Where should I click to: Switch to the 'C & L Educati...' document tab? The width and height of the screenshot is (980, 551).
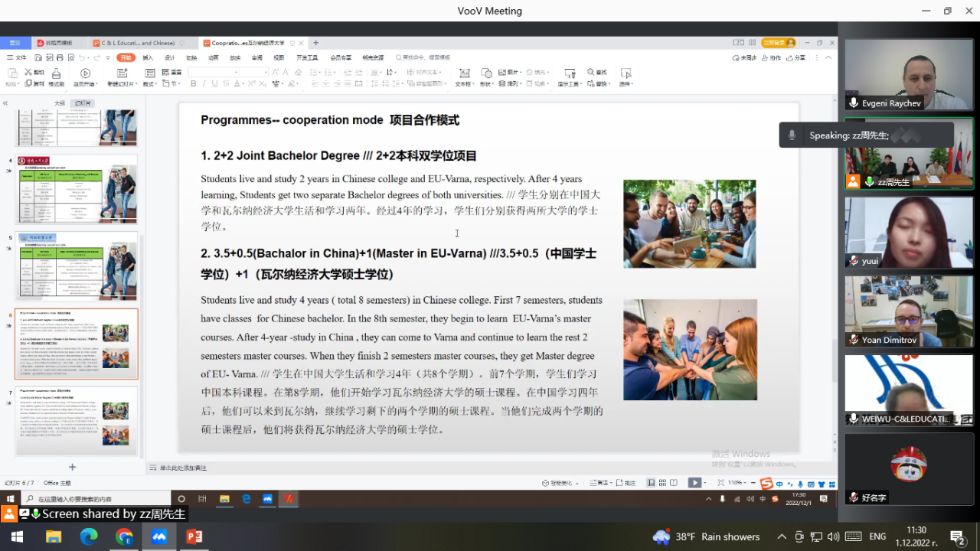pos(138,43)
